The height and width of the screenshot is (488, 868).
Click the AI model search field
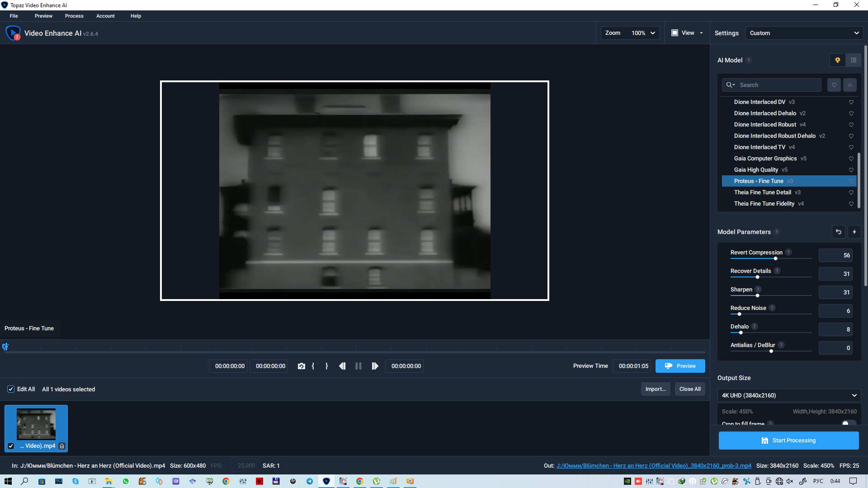pyautogui.click(x=771, y=85)
